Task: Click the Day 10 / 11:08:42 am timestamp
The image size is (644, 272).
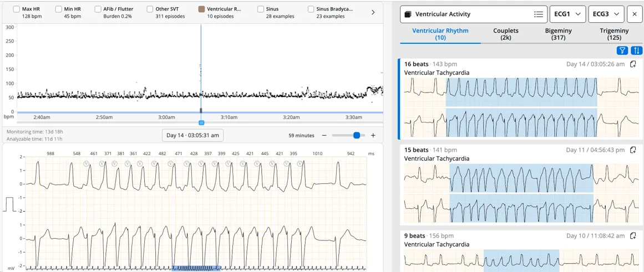Action: [595, 236]
